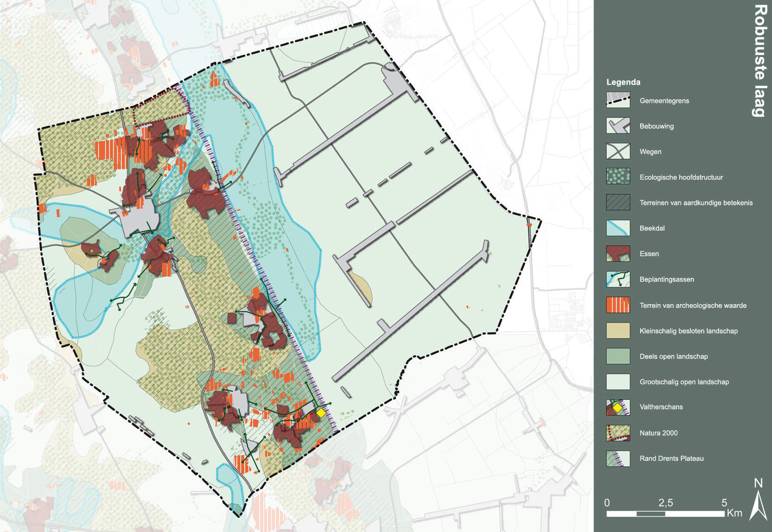772x532 pixels.
Task: Click the 'Valtherschans' label
Action: tap(661, 407)
